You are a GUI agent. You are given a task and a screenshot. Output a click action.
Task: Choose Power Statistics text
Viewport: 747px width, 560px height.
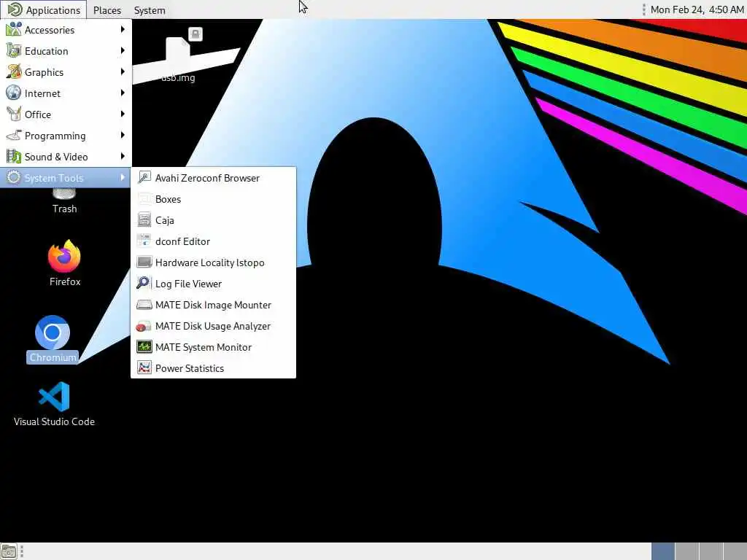[x=190, y=368]
